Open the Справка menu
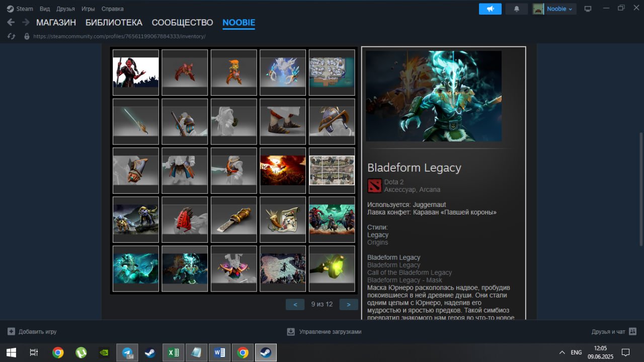This screenshot has height=362, width=644. 112,9
